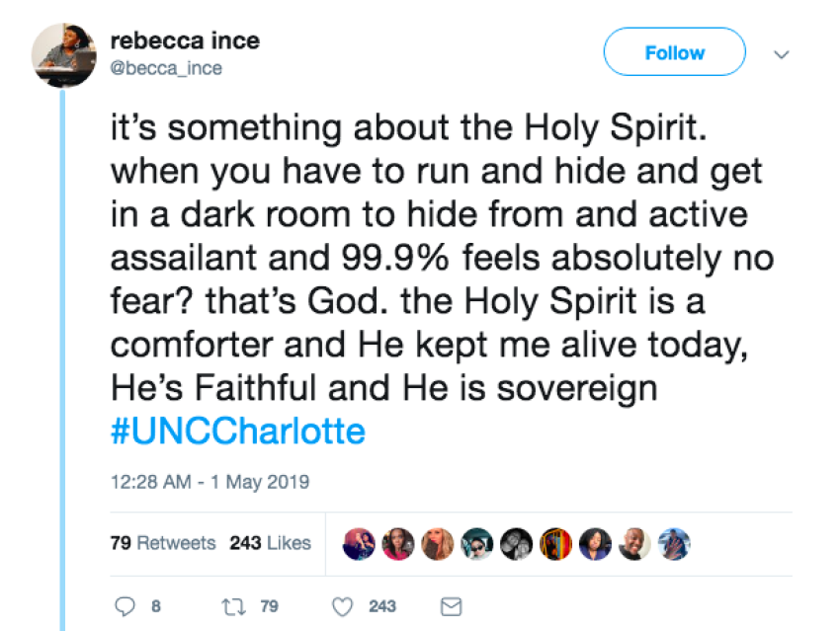
Task: Open the last liker avatar in the row
Action: pos(673,542)
